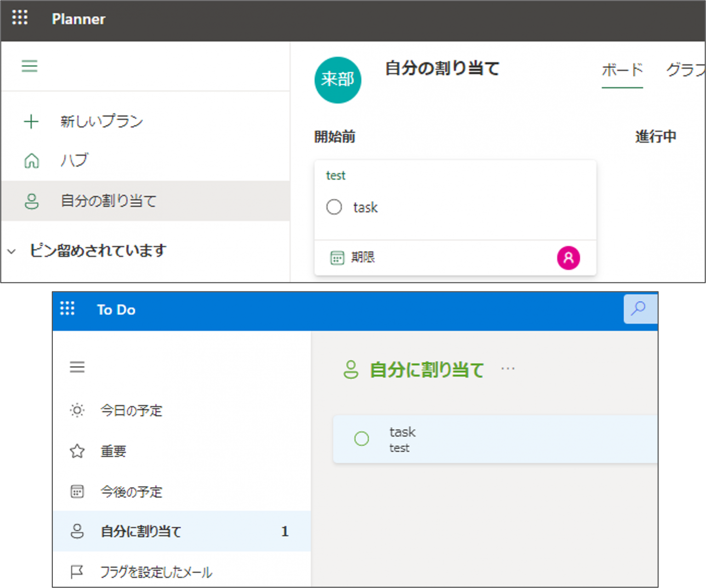The width and height of the screenshot is (706, 588).
Task: Click the 開始前 column header
Action: (335, 137)
